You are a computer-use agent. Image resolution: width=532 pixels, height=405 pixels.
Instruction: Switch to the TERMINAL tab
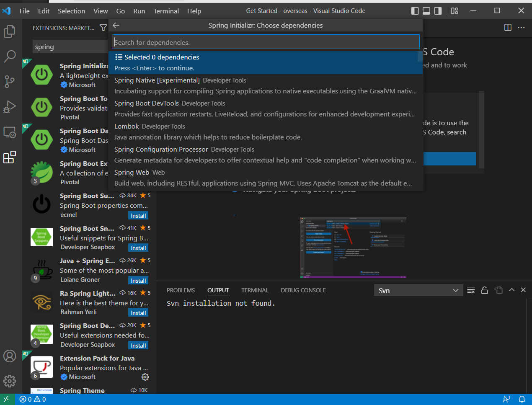tap(255, 290)
